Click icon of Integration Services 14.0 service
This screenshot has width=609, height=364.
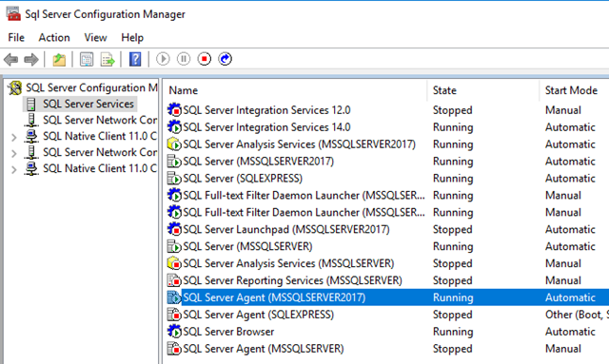(174, 127)
